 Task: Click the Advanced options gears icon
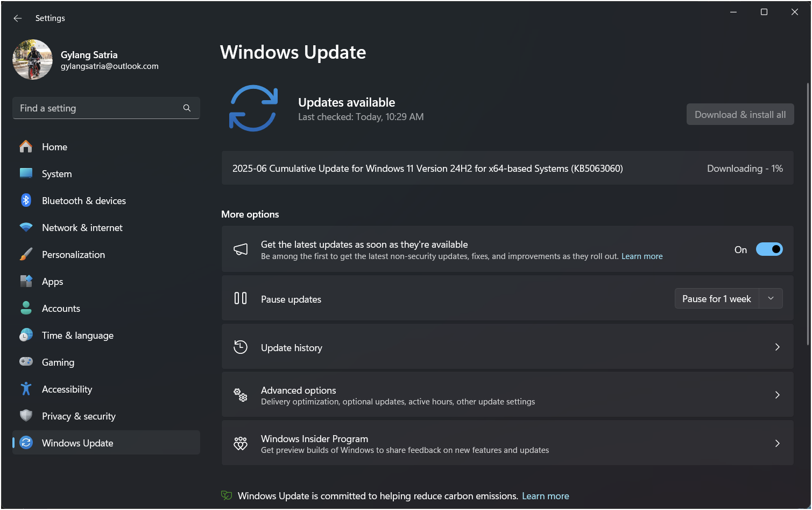click(241, 395)
